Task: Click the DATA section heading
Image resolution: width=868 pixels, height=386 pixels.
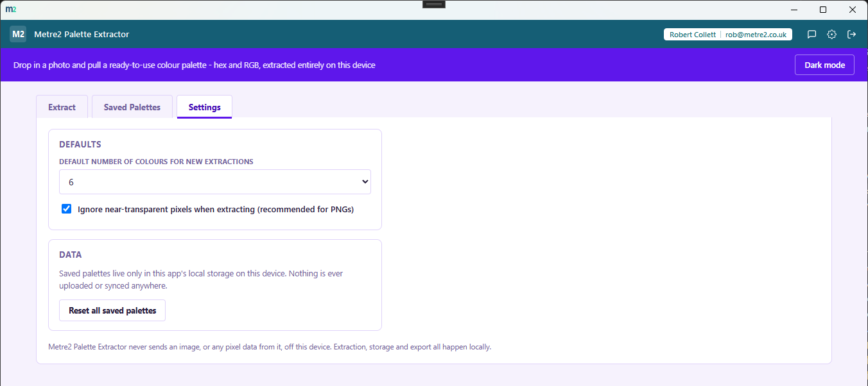Action: (x=71, y=255)
